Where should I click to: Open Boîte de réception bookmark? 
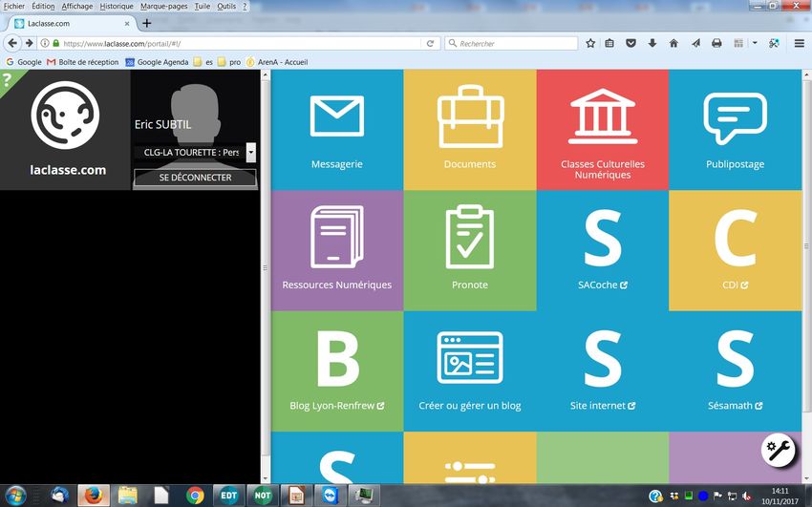tap(83, 62)
